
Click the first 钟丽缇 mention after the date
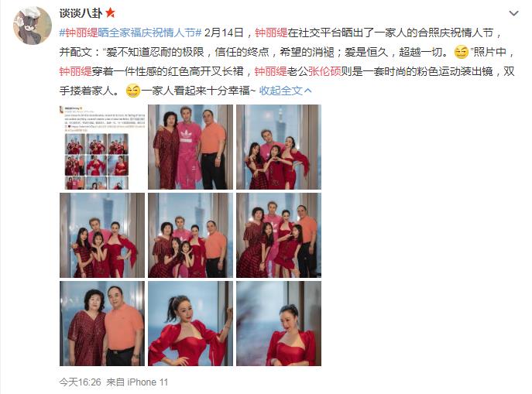click(x=271, y=33)
